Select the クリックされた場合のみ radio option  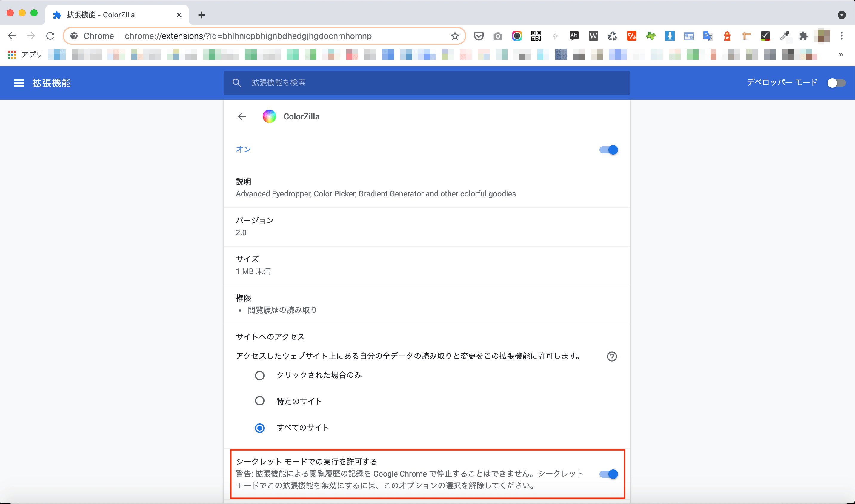point(260,376)
